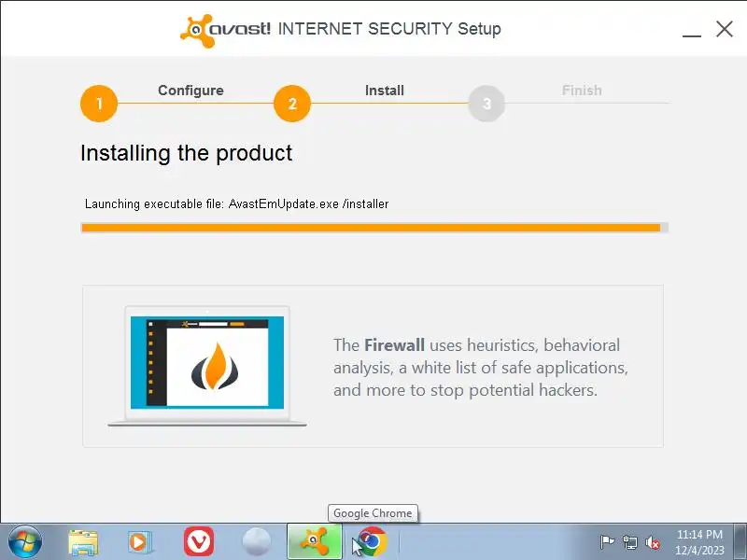
Task: Open Google Chrome from the taskbar
Action: 372,541
